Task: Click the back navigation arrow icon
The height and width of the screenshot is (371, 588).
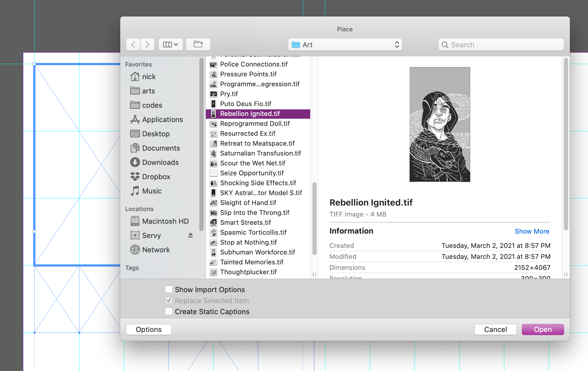Action: [133, 44]
